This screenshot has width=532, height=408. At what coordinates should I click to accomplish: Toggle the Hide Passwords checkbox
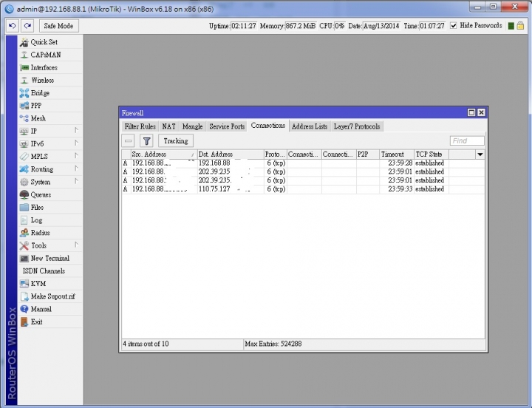(453, 26)
